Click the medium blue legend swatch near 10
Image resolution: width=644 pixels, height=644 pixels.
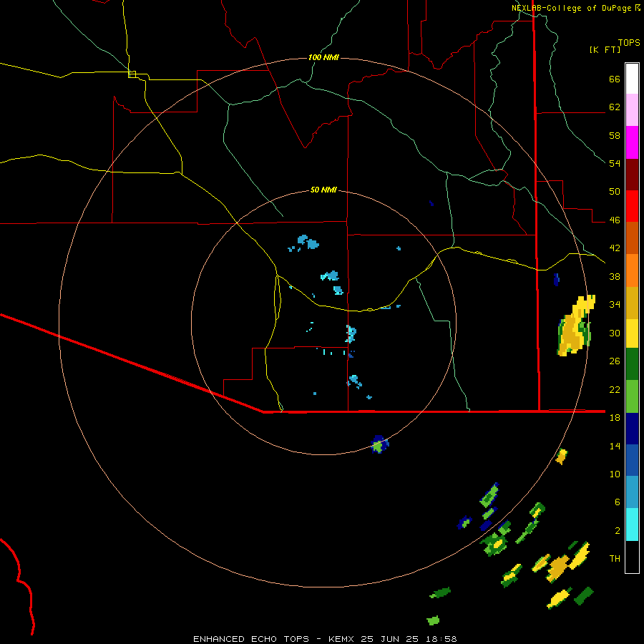pyautogui.click(x=632, y=460)
